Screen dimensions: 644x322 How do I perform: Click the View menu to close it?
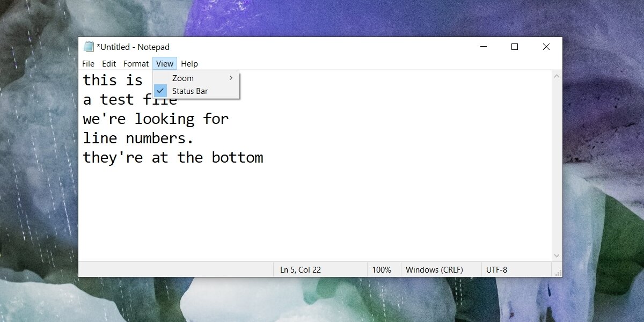click(x=164, y=63)
